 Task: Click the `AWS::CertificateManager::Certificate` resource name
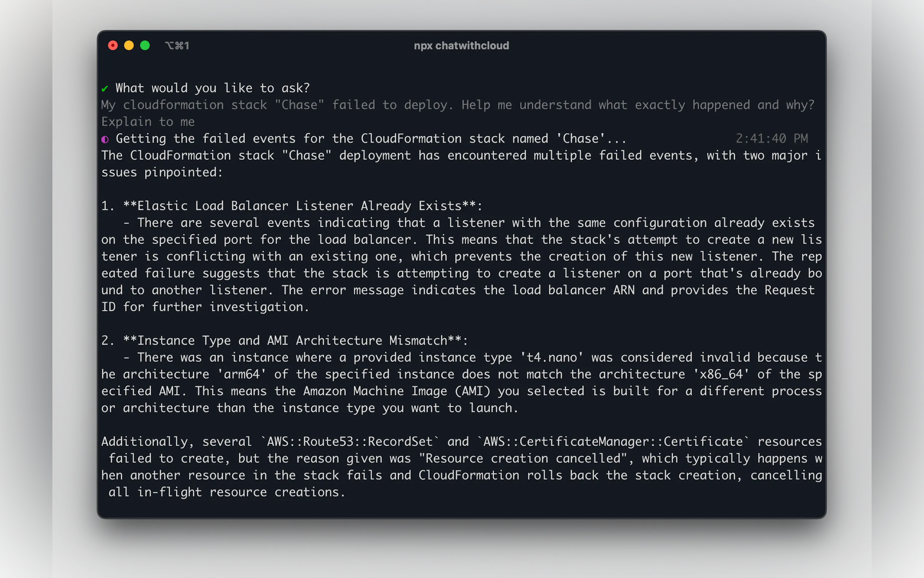coord(613,442)
